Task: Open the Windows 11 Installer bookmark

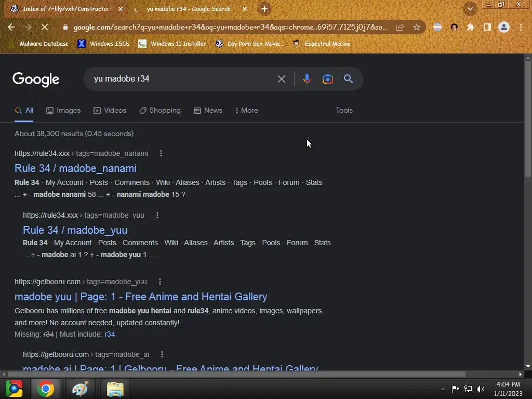Action: 172,44
